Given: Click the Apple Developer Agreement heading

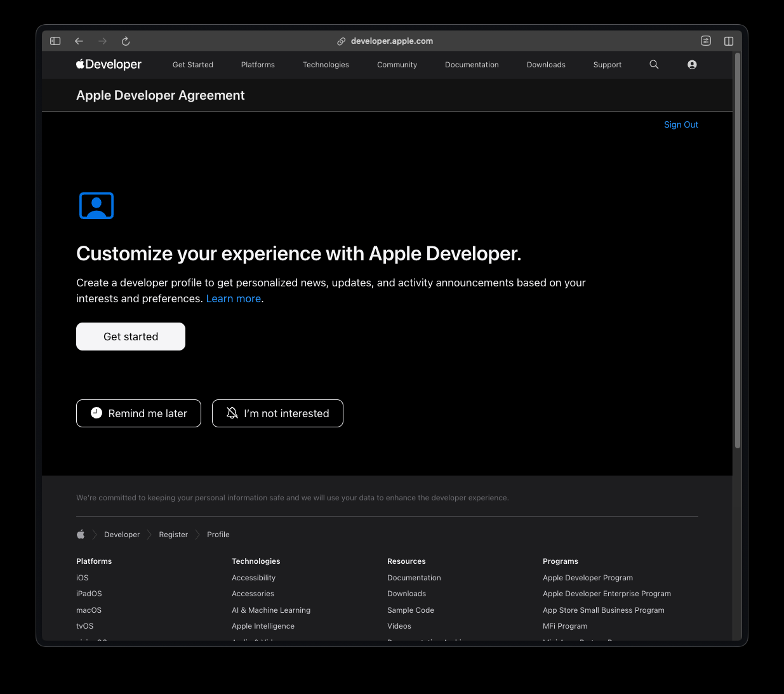Looking at the screenshot, I should pyautogui.click(x=160, y=95).
